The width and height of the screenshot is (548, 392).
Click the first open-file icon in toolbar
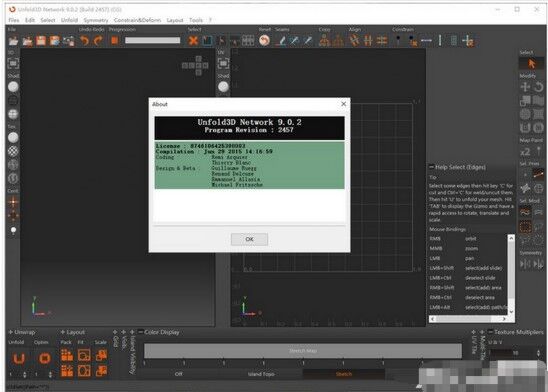click(13, 41)
